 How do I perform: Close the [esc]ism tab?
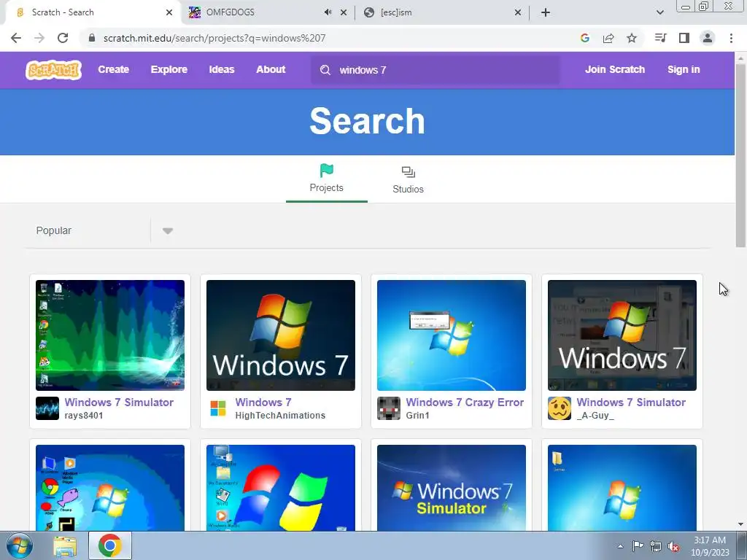(x=518, y=12)
